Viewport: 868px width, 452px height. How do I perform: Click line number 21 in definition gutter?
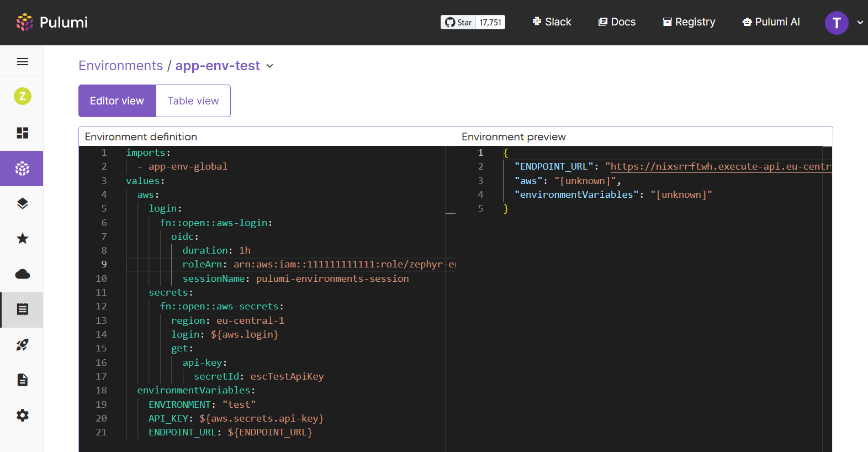(101, 432)
